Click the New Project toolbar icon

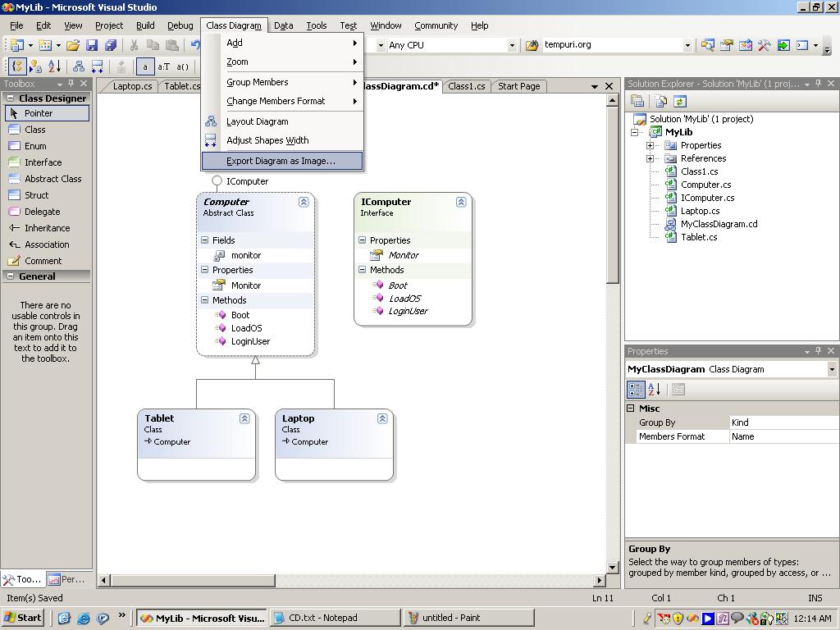[17, 46]
